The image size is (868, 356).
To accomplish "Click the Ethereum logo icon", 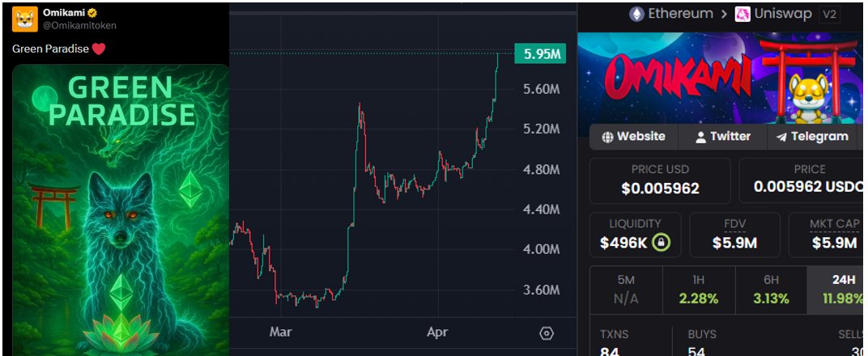I will tap(636, 15).
